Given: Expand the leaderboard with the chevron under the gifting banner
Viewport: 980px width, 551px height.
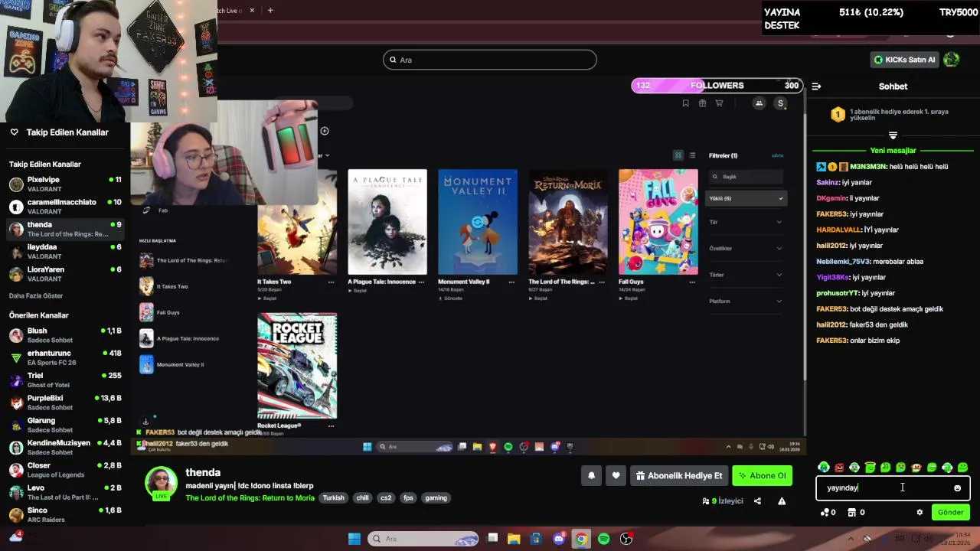Looking at the screenshot, I should coord(893,135).
